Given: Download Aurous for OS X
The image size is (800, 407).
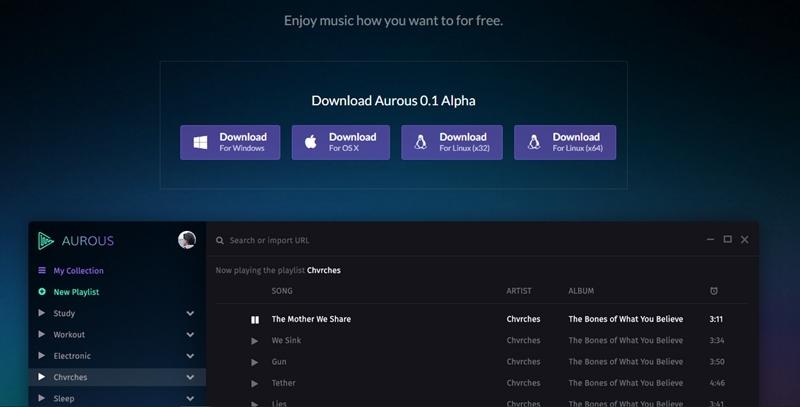Looking at the screenshot, I should (x=341, y=142).
